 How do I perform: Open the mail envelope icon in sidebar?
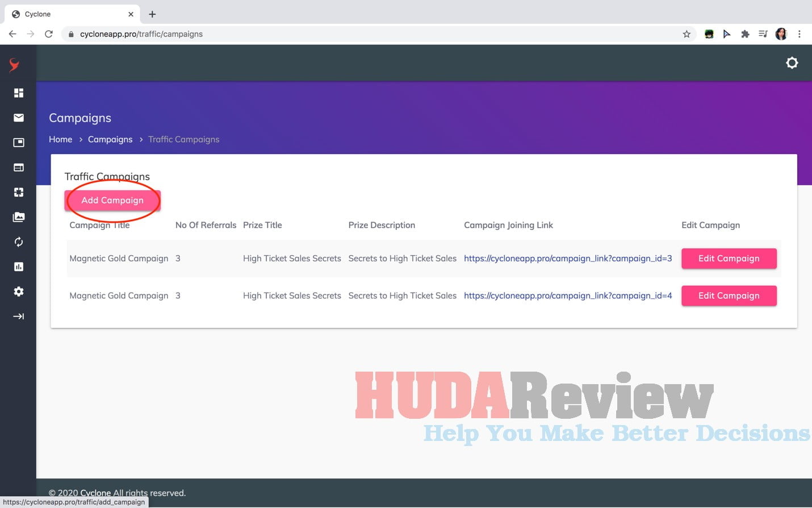(x=19, y=118)
